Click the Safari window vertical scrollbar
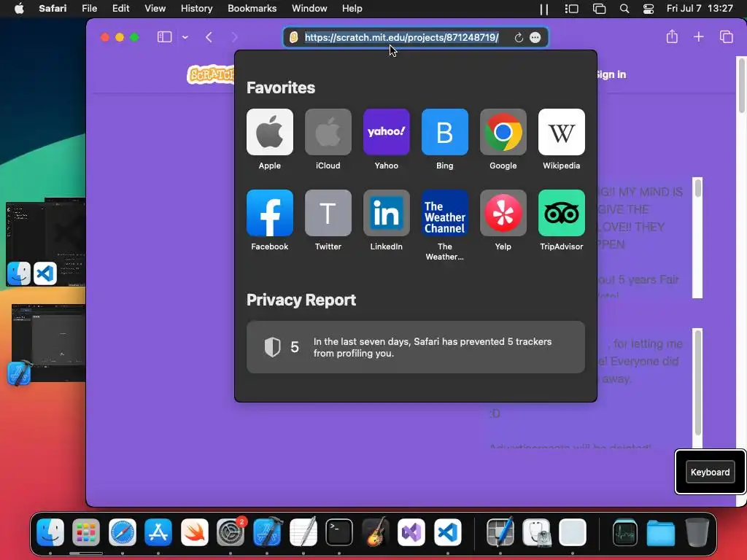This screenshot has height=560, width=747. pyautogui.click(x=742, y=86)
